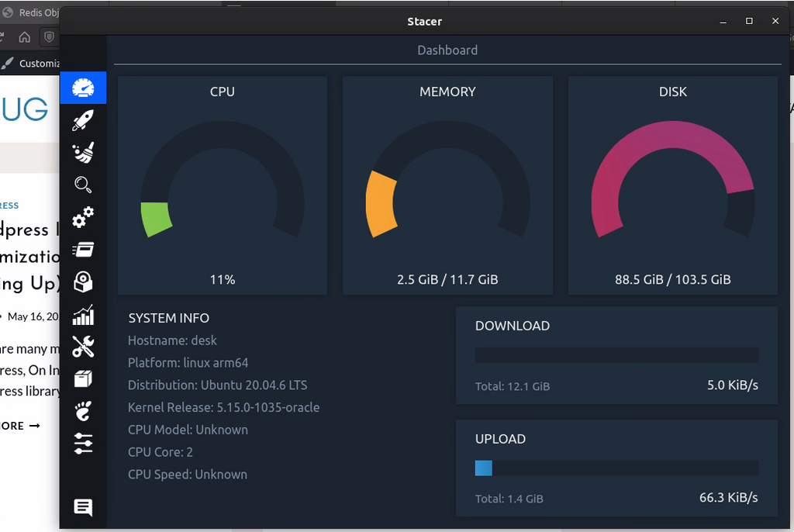Close the Stacer window
Viewport: 794px width, 532px height.
(x=775, y=21)
